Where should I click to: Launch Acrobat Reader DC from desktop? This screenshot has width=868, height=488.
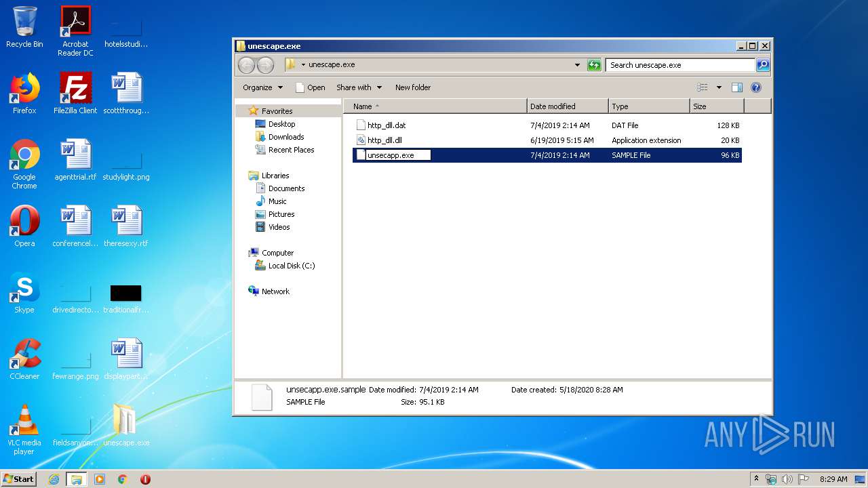[75, 31]
